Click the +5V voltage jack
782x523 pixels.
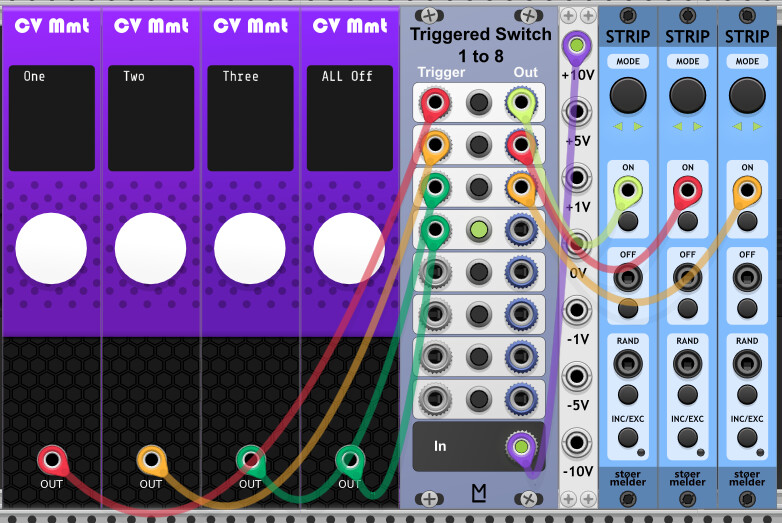pyautogui.click(x=577, y=111)
